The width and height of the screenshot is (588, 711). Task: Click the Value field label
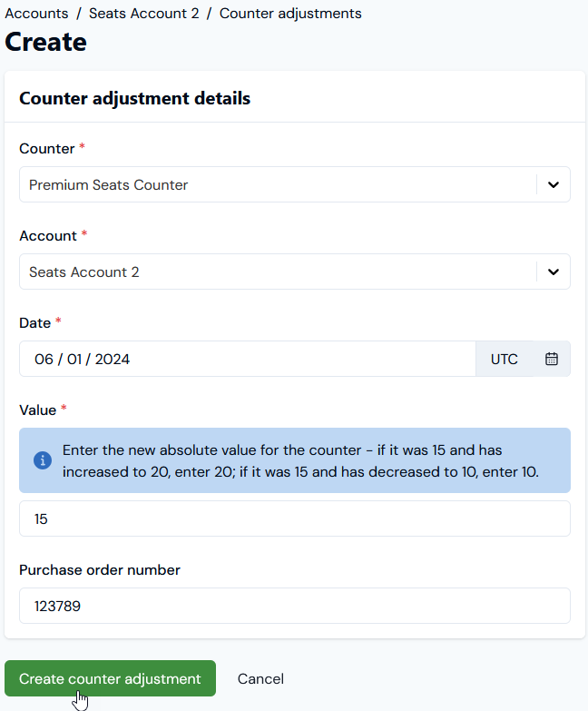tap(37, 410)
